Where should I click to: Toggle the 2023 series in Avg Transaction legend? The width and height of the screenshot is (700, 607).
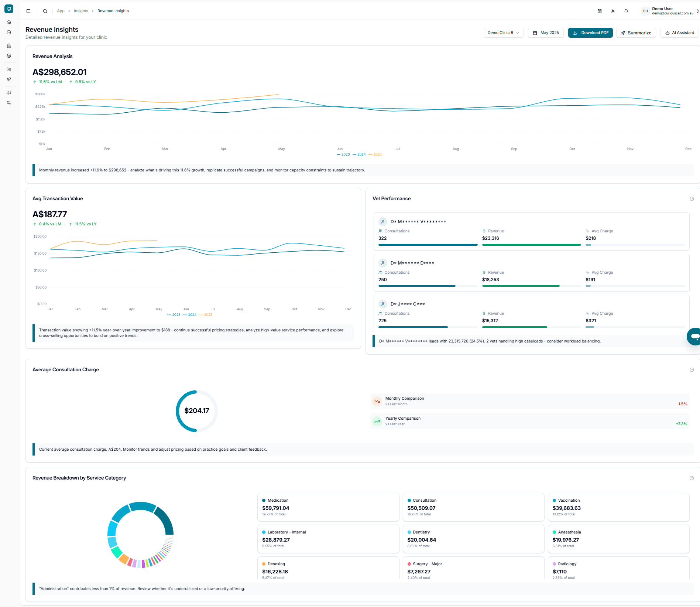pos(174,315)
